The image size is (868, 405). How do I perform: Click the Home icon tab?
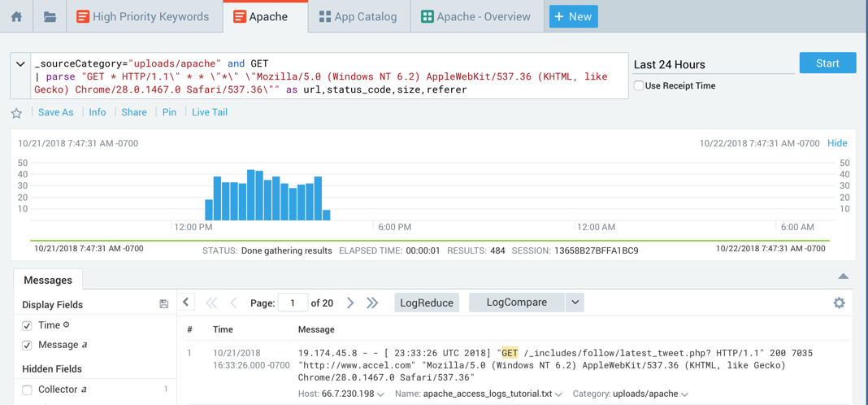[16, 16]
